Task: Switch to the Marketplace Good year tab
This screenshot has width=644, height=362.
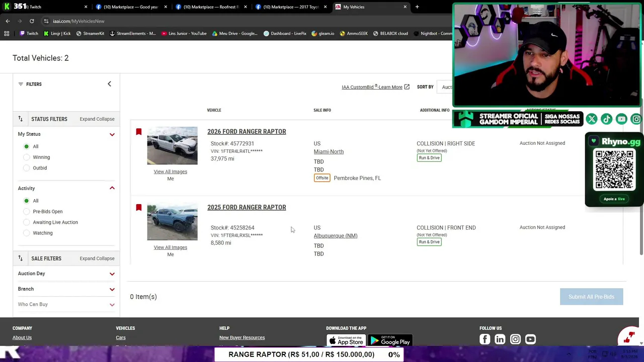Action: click(x=131, y=7)
